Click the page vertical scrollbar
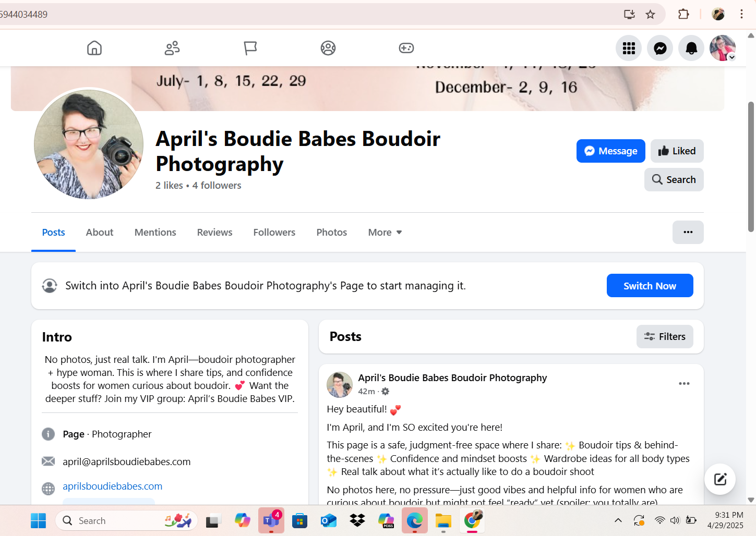The width and height of the screenshot is (756, 536). coord(751,167)
